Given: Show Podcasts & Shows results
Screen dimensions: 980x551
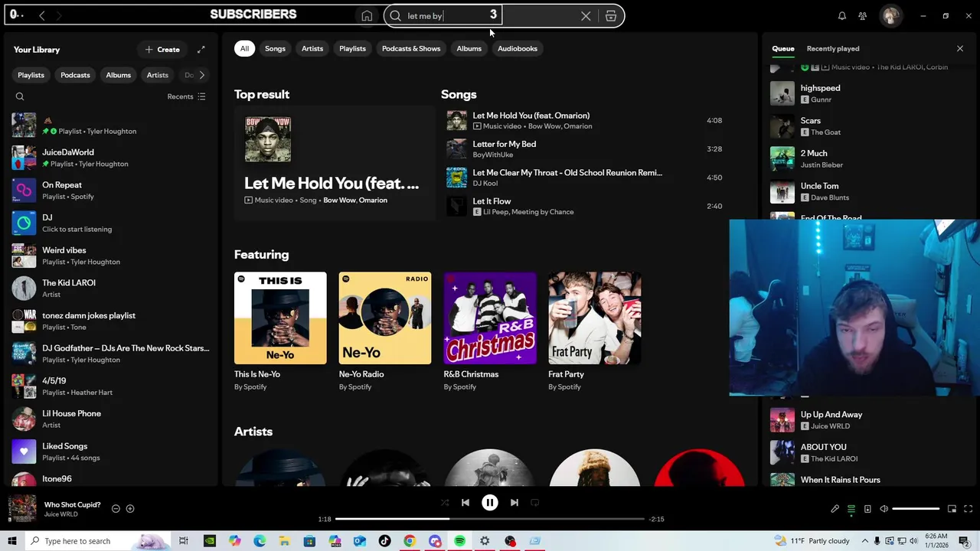Looking at the screenshot, I should pos(411,48).
